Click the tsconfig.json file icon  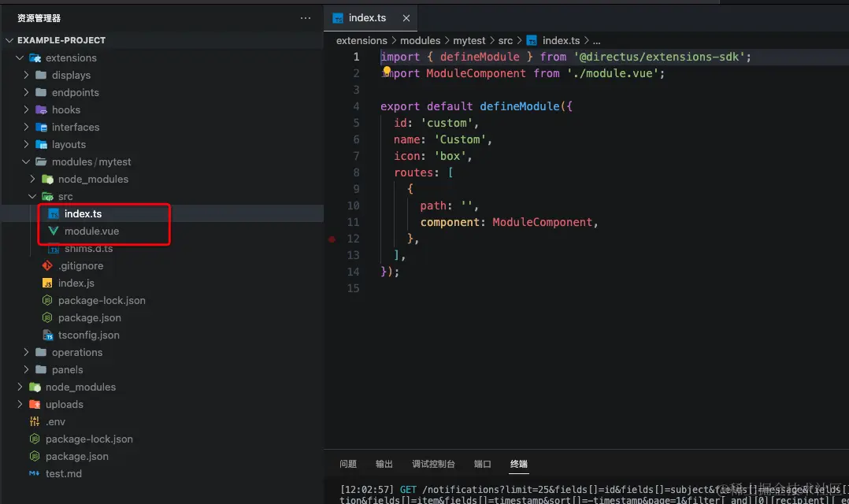click(47, 335)
